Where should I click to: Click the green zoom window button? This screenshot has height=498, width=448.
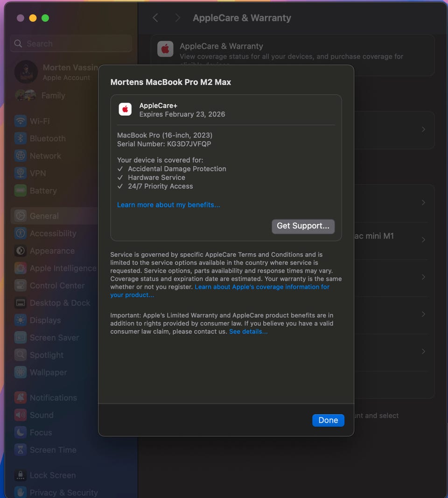[45, 18]
